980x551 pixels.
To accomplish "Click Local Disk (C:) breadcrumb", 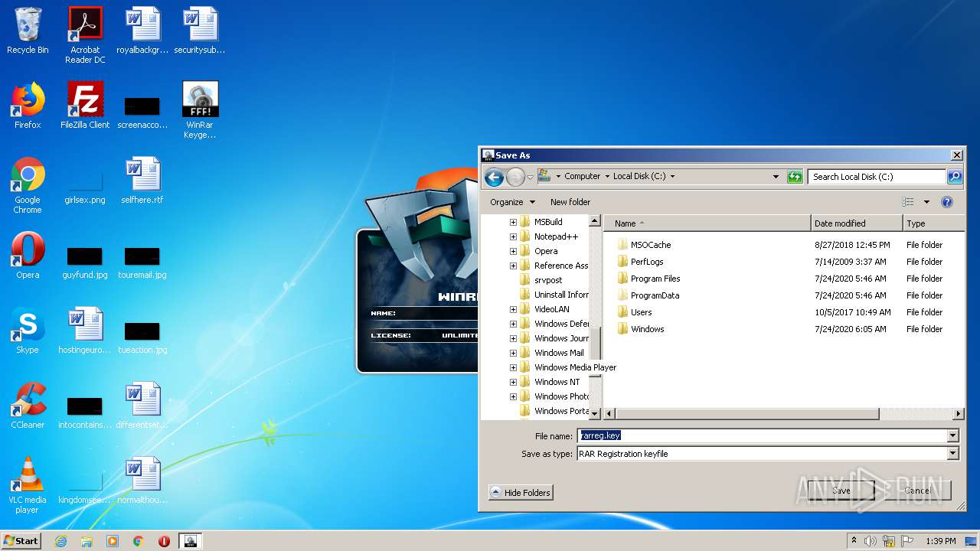I will coord(639,176).
